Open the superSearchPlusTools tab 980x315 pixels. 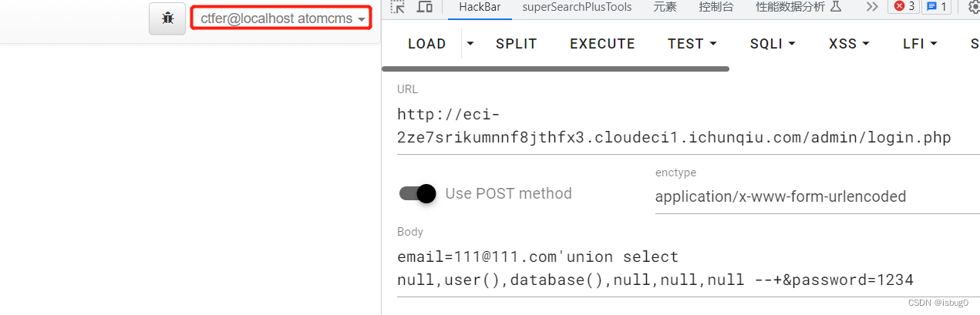[577, 7]
